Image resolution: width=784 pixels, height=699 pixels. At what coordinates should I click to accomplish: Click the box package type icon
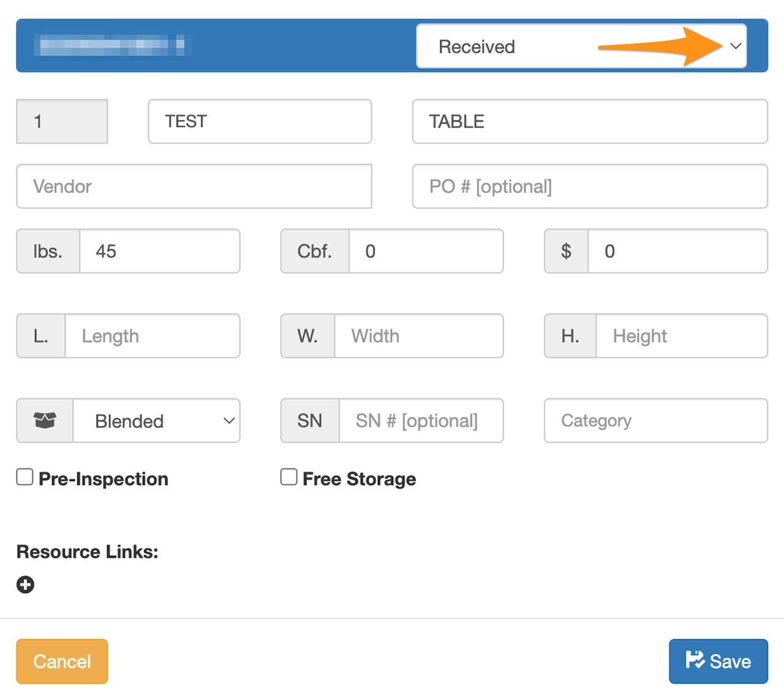tap(45, 421)
